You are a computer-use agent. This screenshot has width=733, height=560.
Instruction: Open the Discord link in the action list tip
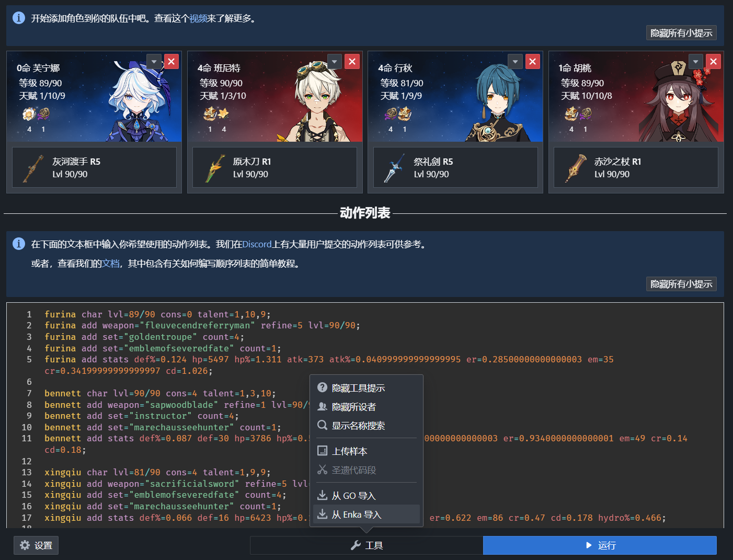point(257,244)
